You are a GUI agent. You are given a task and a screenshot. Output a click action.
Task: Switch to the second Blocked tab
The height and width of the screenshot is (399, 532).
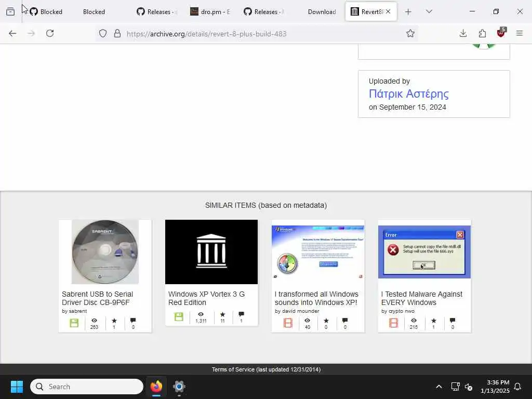94,12
